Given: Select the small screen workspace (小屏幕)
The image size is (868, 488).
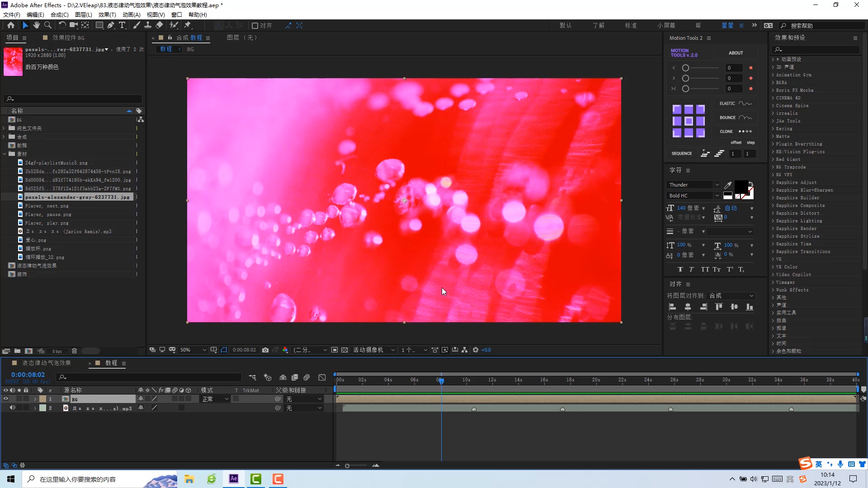Looking at the screenshot, I should tap(666, 26).
